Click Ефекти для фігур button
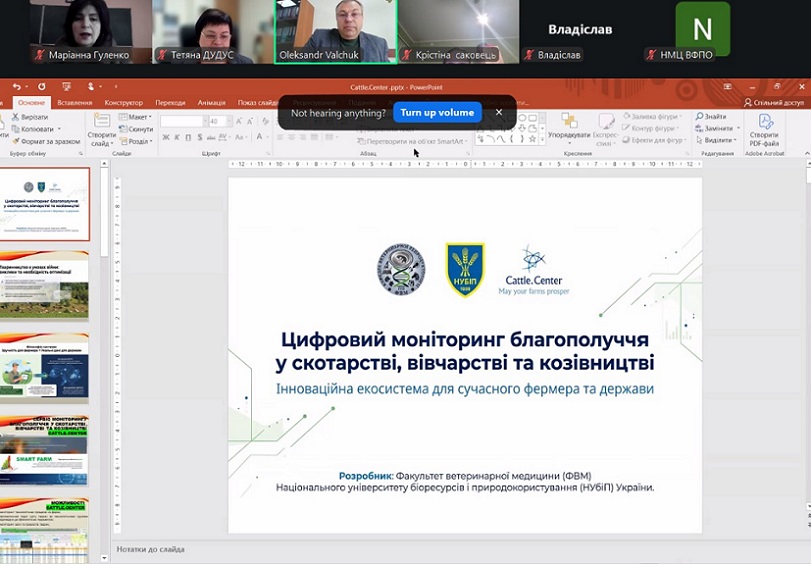Image resolution: width=811 pixels, height=564 pixels. (654, 140)
